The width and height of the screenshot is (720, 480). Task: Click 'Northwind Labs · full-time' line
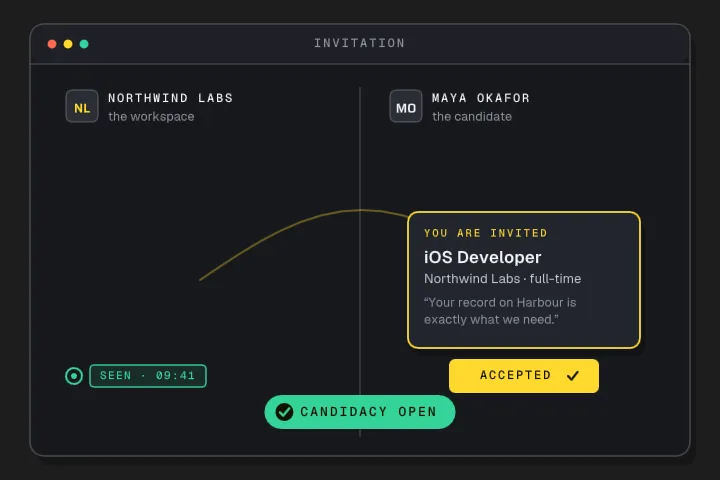tap(502, 279)
